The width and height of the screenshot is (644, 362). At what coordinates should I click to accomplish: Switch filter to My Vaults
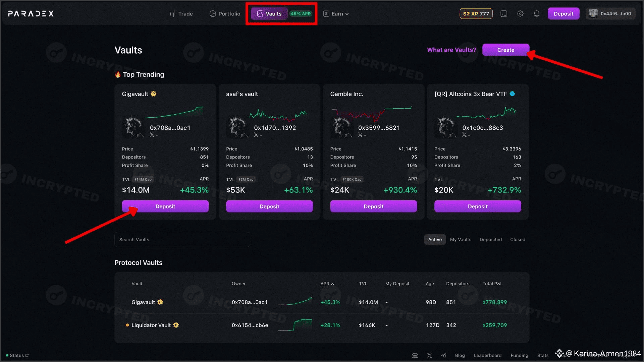point(461,240)
